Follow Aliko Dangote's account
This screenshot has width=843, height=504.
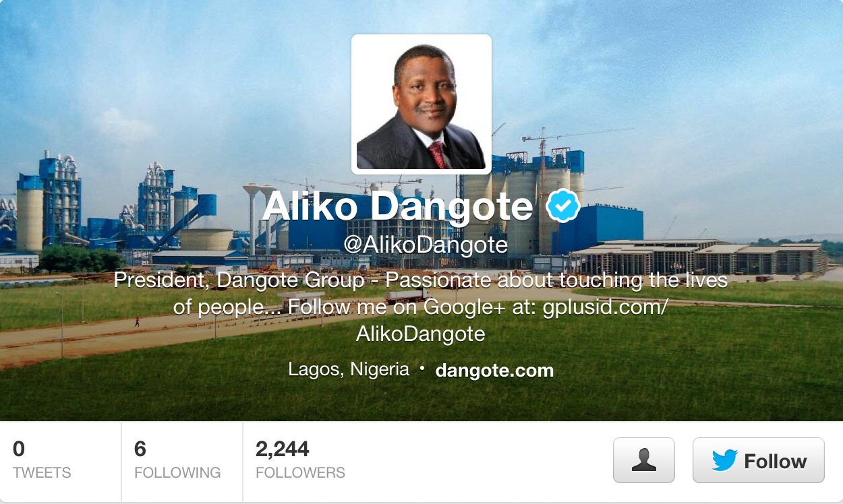759,460
